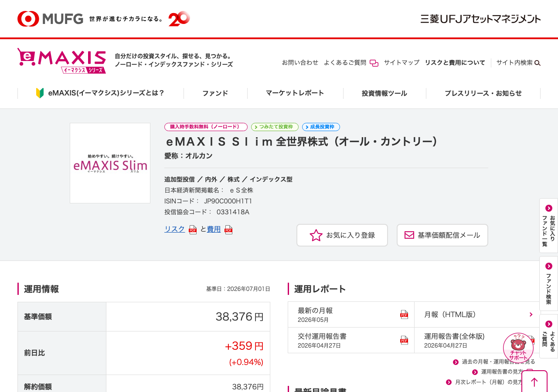The image size is (558, 392).
Task: Click the 基準価額配信メール button
Action: point(442,235)
